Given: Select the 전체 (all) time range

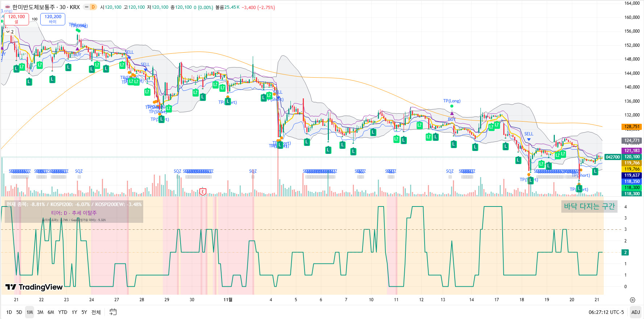Looking at the screenshot, I should [96, 312].
